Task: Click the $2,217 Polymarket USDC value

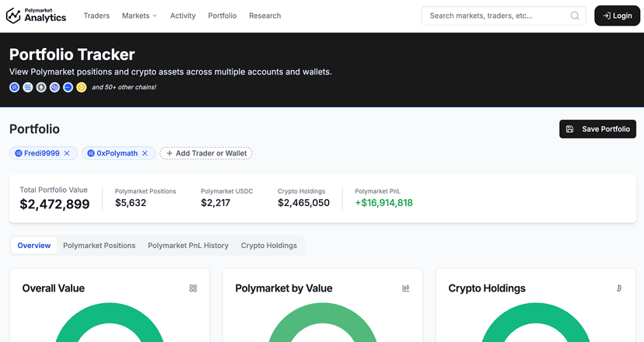Action: tap(215, 203)
